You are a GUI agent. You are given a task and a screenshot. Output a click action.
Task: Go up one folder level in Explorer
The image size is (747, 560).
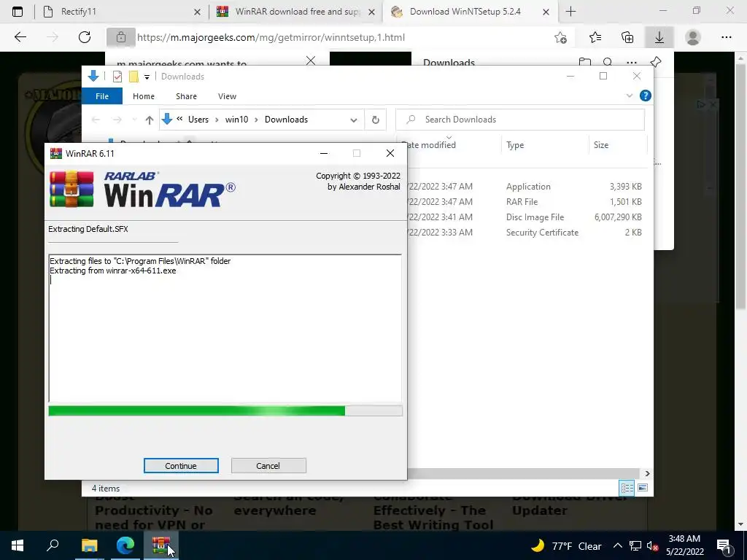pos(149,120)
